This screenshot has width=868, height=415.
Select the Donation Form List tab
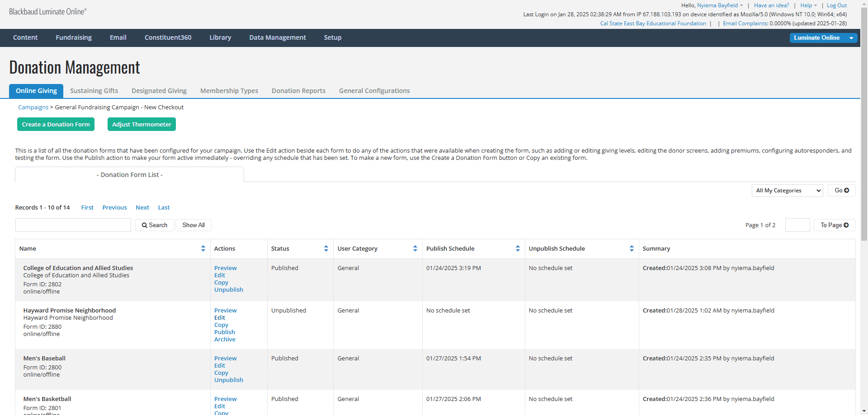pos(129,175)
